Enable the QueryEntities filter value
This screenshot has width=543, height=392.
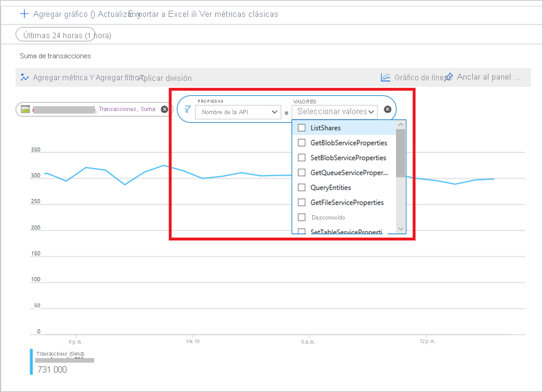[300, 187]
